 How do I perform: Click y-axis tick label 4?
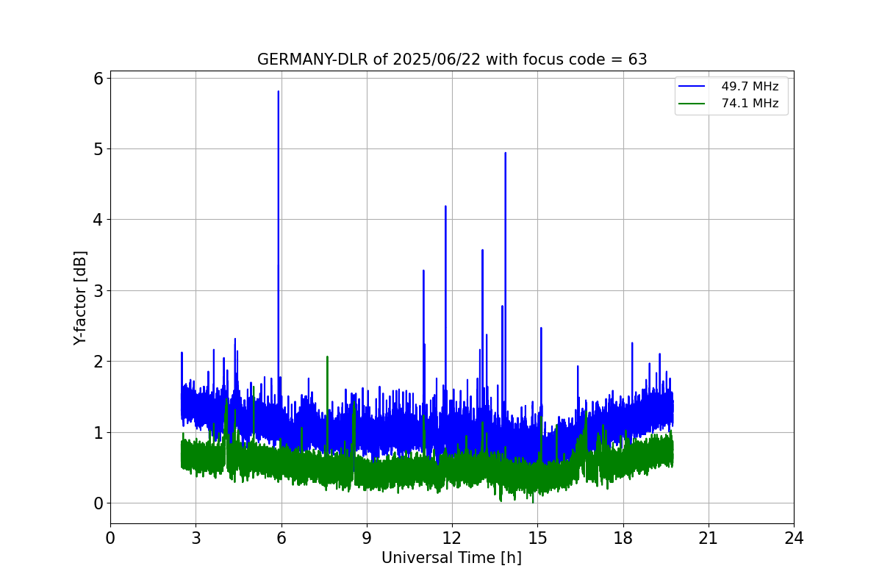[x=98, y=220]
